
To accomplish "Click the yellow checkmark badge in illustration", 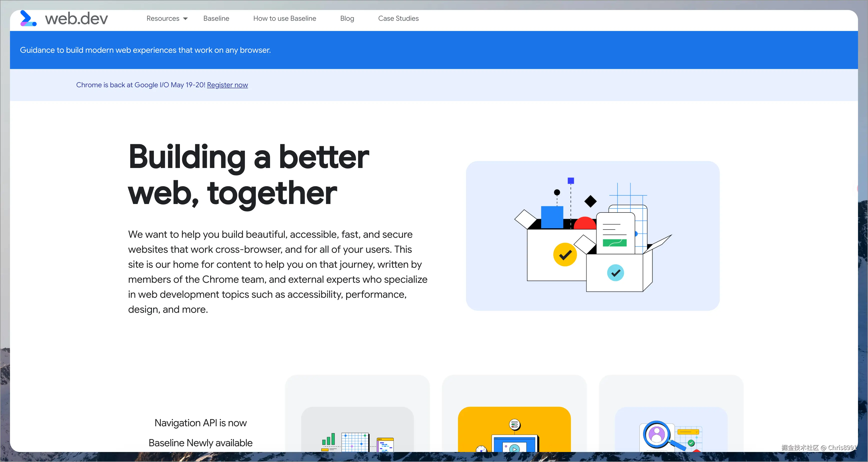I will point(565,254).
